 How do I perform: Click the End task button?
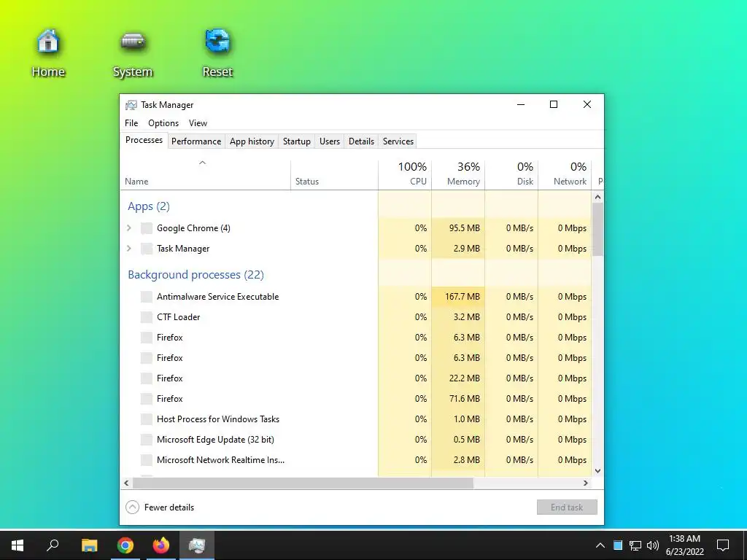567,507
